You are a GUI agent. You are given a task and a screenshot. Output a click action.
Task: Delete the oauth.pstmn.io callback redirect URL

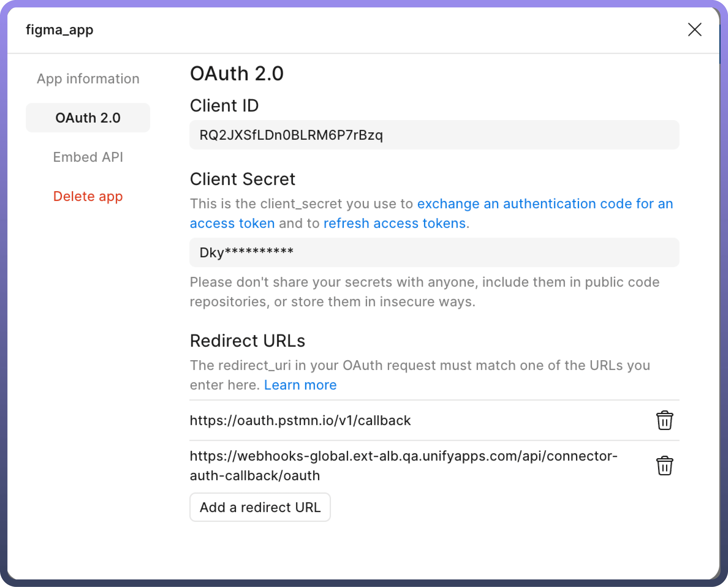click(664, 420)
